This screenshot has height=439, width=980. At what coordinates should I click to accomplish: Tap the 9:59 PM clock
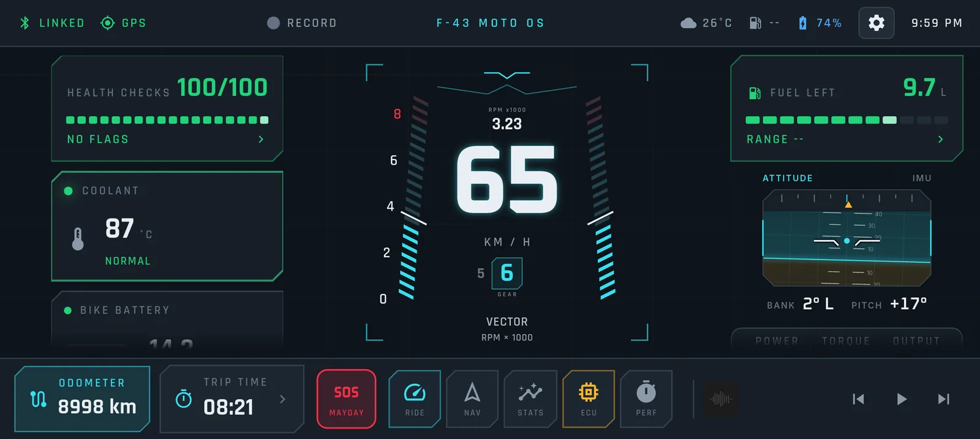pyautogui.click(x=937, y=23)
